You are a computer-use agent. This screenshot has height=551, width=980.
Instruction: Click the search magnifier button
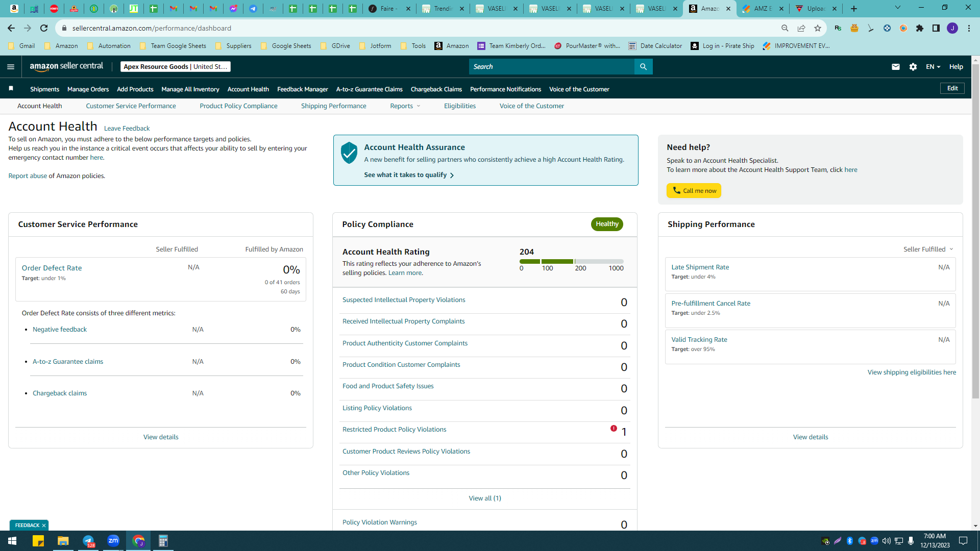pos(643,67)
